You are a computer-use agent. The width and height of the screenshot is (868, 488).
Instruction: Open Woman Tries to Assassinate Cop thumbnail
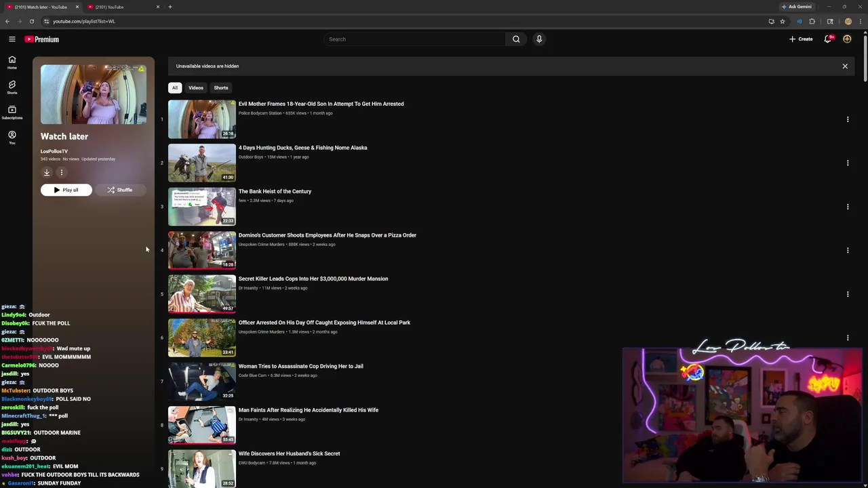202,382
